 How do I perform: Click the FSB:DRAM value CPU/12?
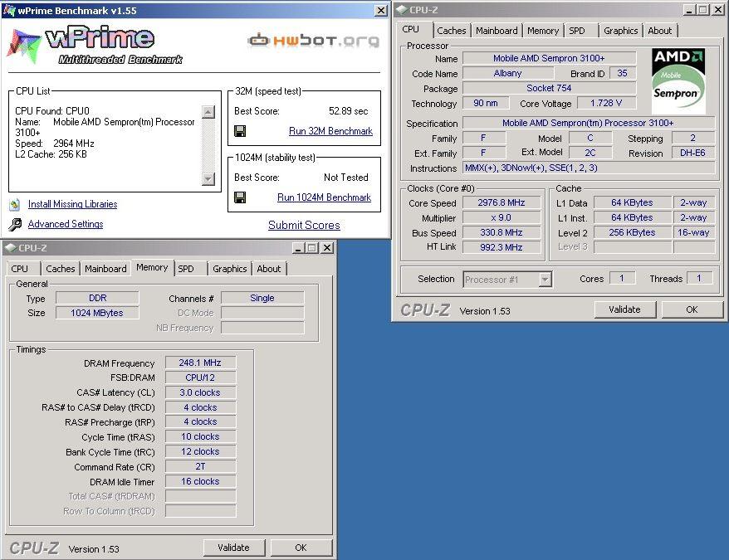(200, 377)
